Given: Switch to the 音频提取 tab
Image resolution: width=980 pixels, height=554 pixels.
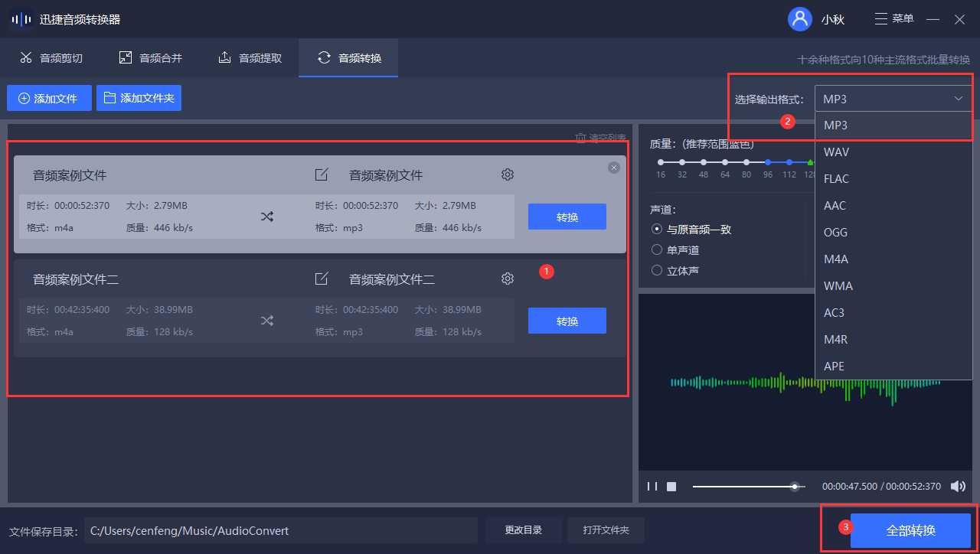Looking at the screenshot, I should pos(250,57).
